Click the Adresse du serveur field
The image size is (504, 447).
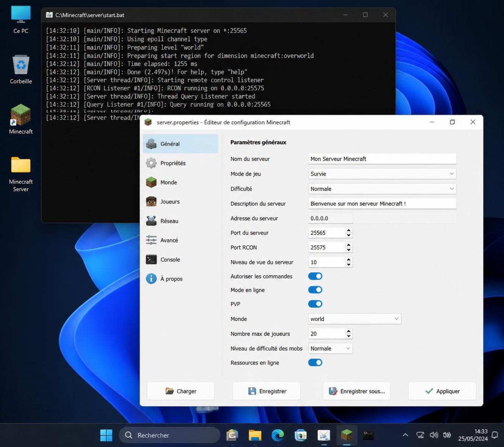pyautogui.click(x=330, y=218)
